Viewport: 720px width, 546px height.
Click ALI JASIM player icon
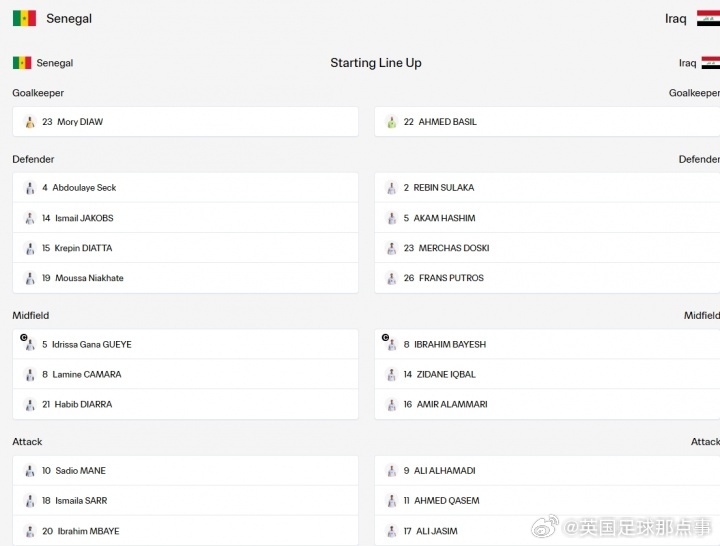pos(392,531)
